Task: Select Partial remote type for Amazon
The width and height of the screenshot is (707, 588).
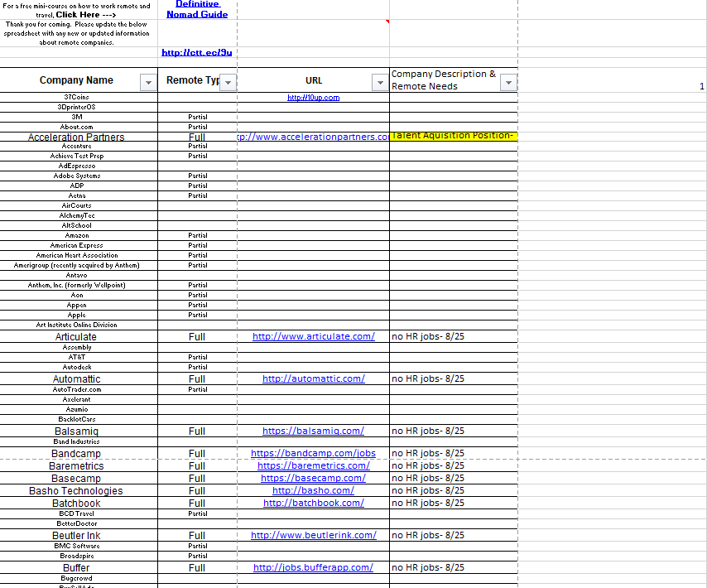Action: 197,235
